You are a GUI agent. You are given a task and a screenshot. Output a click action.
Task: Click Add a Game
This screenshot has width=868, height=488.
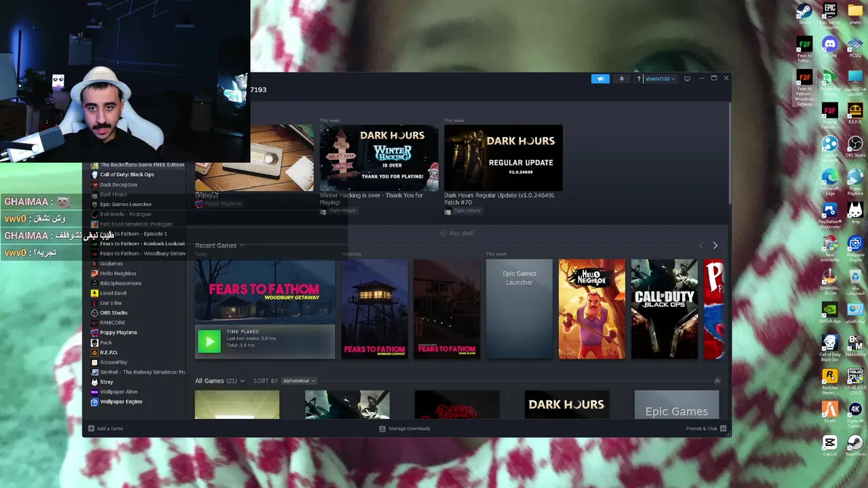(x=105, y=428)
